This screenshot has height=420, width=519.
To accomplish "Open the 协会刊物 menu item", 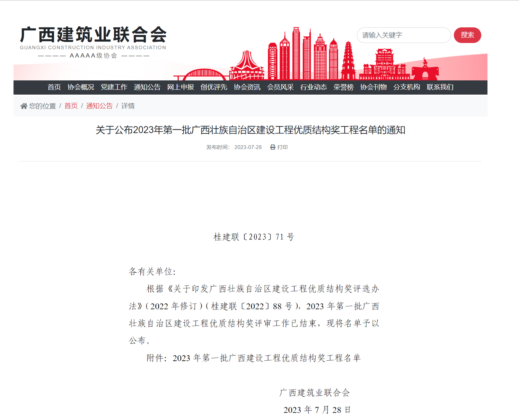I will (x=373, y=87).
